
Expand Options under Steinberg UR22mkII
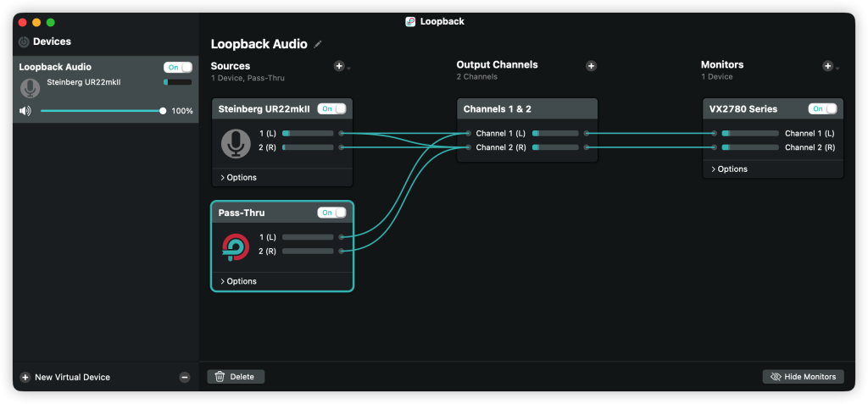tap(238, 178)
